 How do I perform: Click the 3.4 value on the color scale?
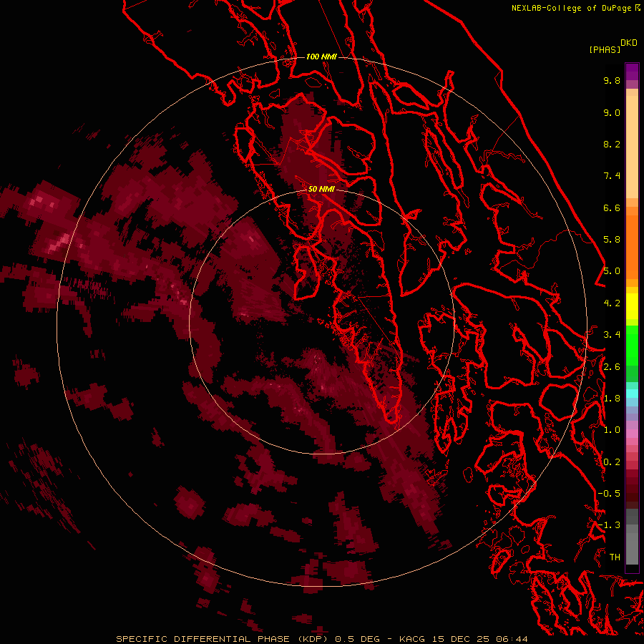pyautogui.click(x=612, y=335)
